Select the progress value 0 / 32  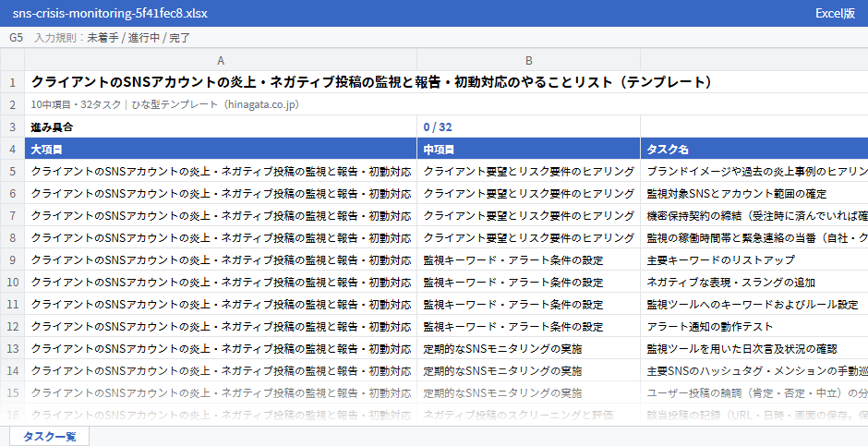click(x=529, y=127)
